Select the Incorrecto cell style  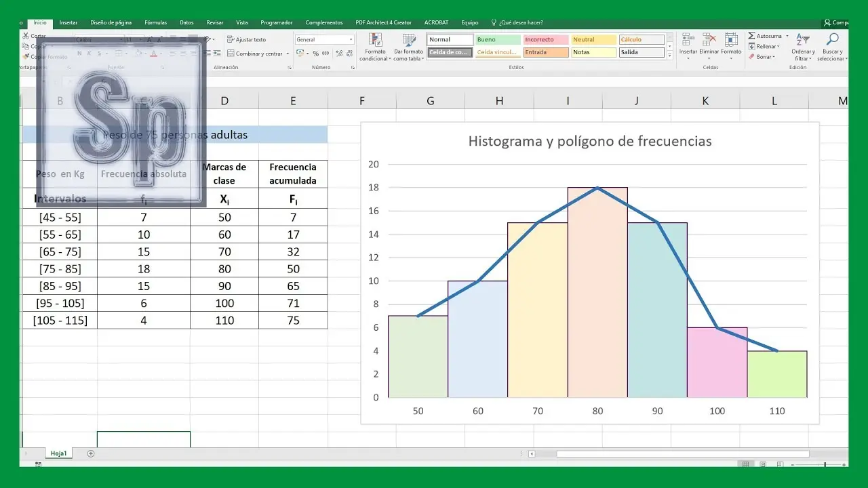[x=545, y=39]
